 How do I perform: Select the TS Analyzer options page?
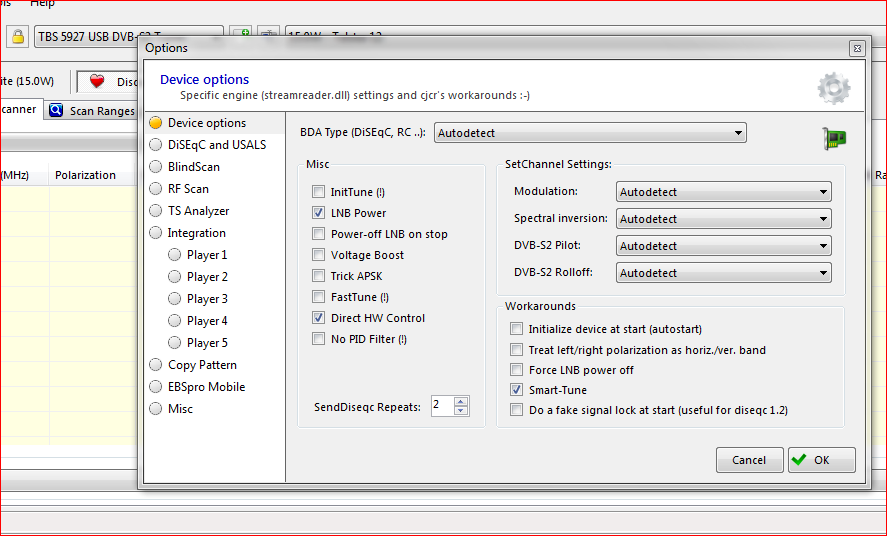coord(156,211)
